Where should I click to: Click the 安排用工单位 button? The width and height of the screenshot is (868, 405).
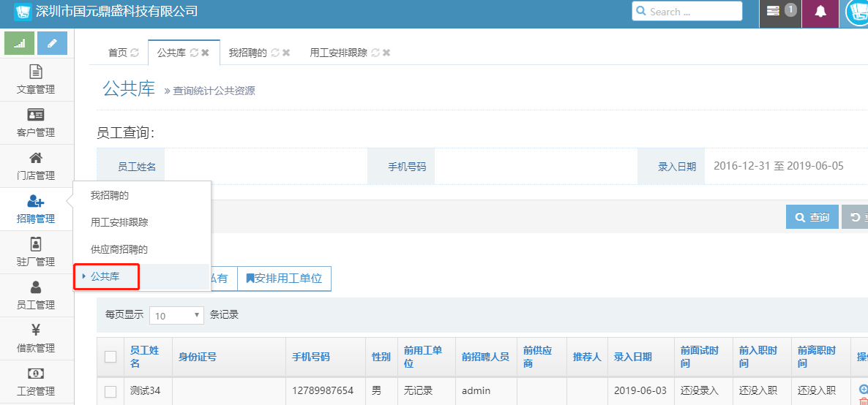click(284, 279)
